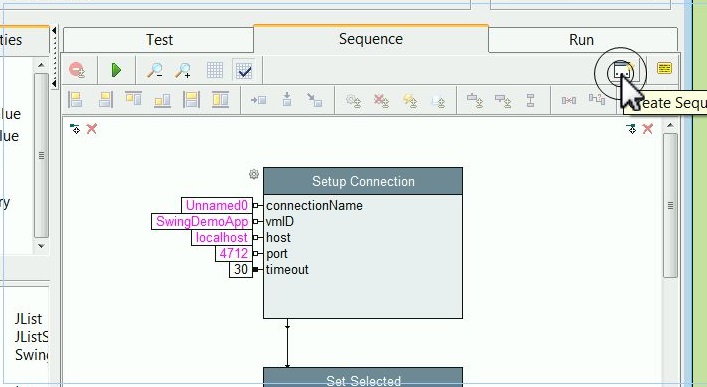The image size is (707, 387).
Task: Click the insert block below icon
Action: point(503,100)
